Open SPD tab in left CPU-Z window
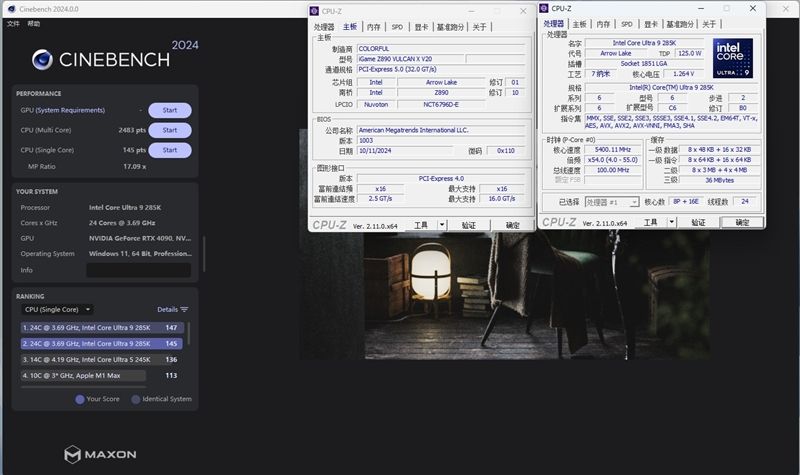Viewport: 800px width, 475px height. tap(397, 27)
